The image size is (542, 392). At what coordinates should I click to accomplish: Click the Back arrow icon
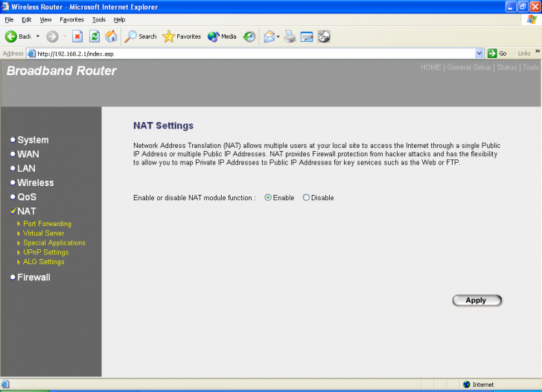[x=10, y=36]
